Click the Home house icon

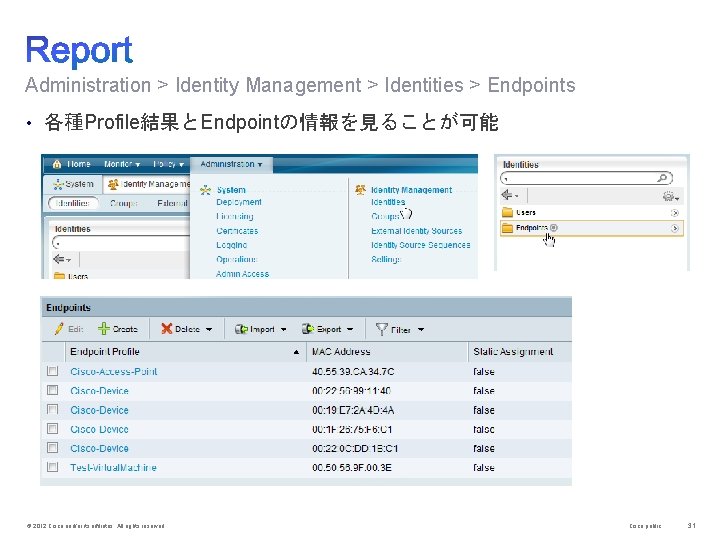57,164
